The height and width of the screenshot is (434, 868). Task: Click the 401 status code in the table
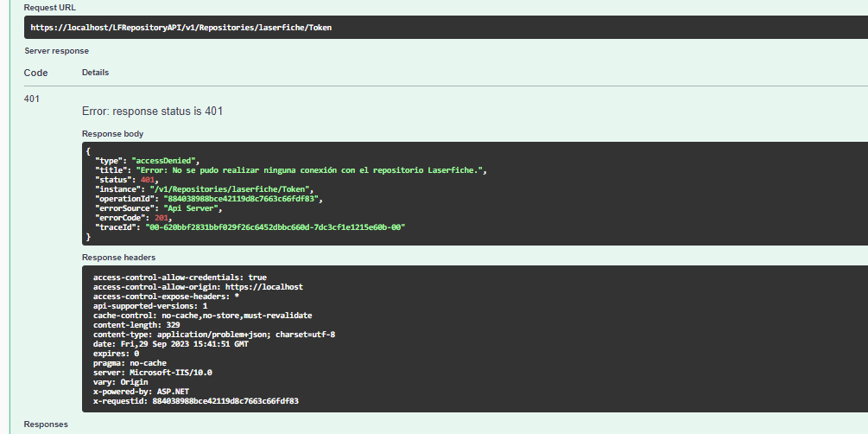point(32,99)
